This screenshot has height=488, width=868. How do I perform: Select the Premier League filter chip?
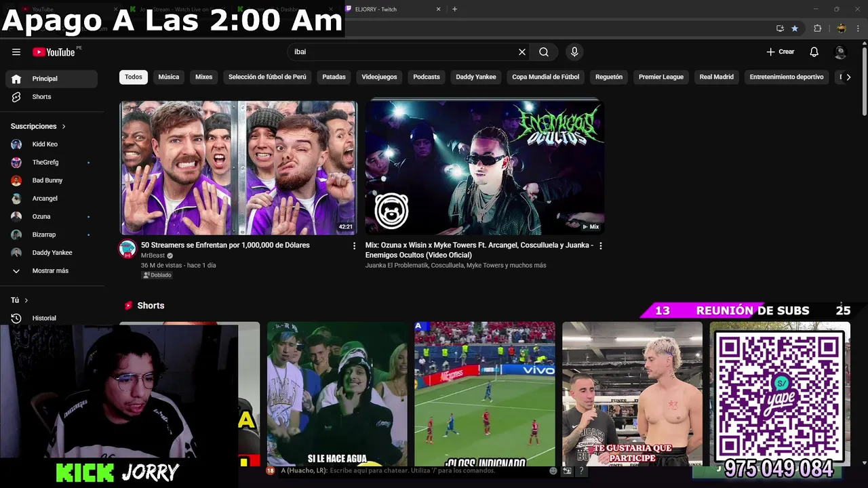click(661, 77)
